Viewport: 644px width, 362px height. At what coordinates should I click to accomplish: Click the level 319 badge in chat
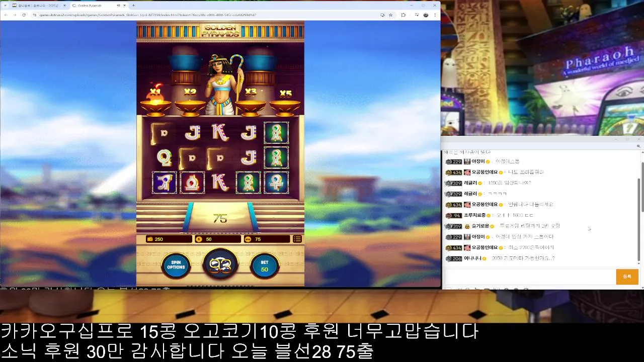point(454,226)
